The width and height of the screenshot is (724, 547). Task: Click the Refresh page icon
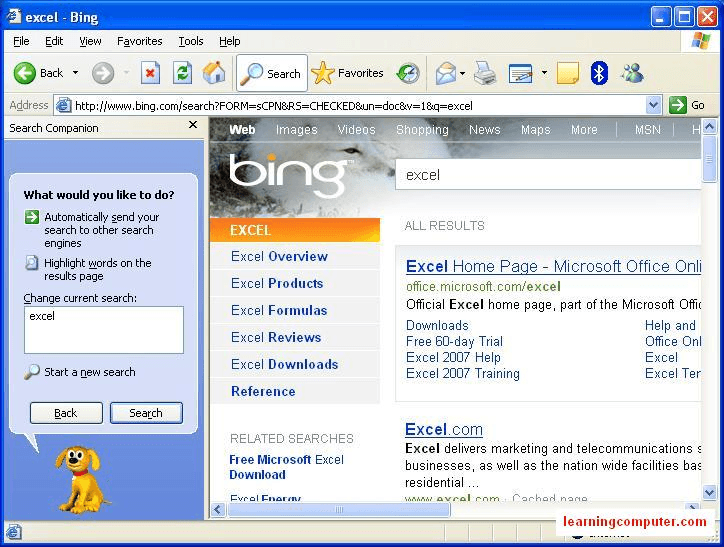[x=182, y=73]
